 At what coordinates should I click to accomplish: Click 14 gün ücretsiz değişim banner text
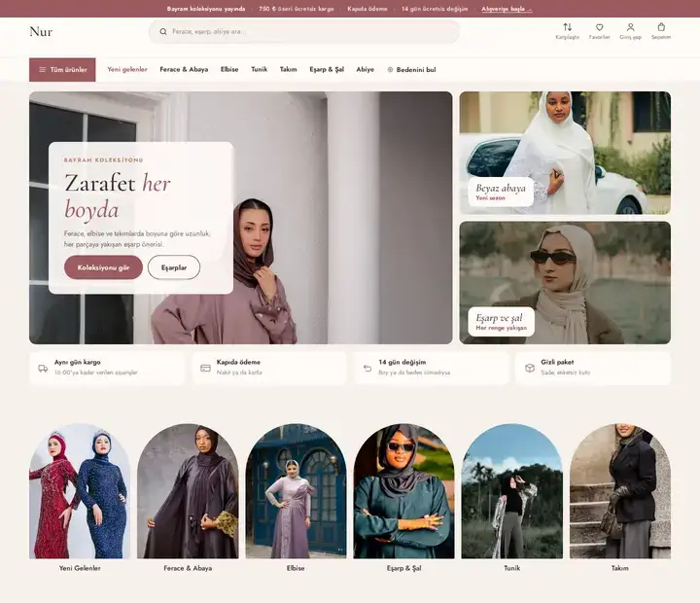pyautogui.click(x=435, y=9)
